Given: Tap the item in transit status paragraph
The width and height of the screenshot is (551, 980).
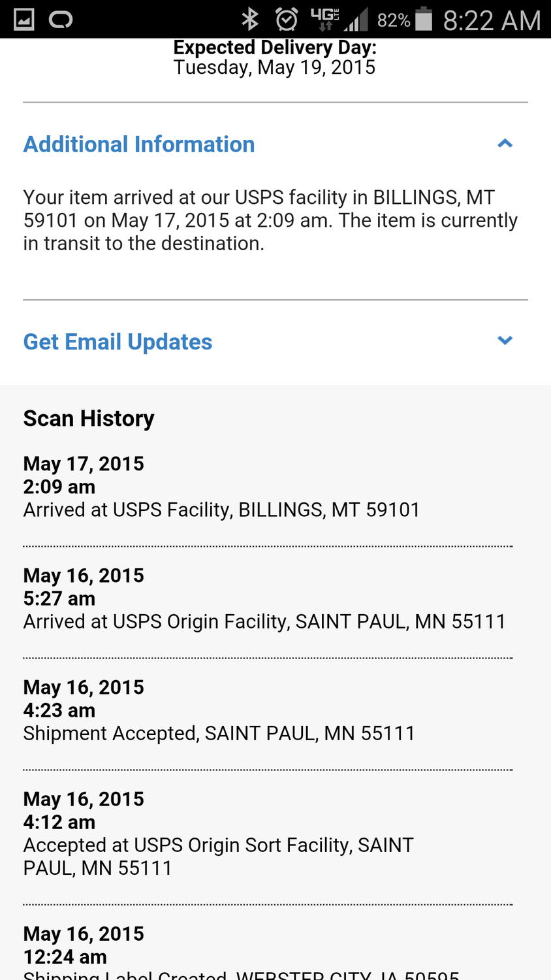Looking at the screenshot, I should click(270, 220).
